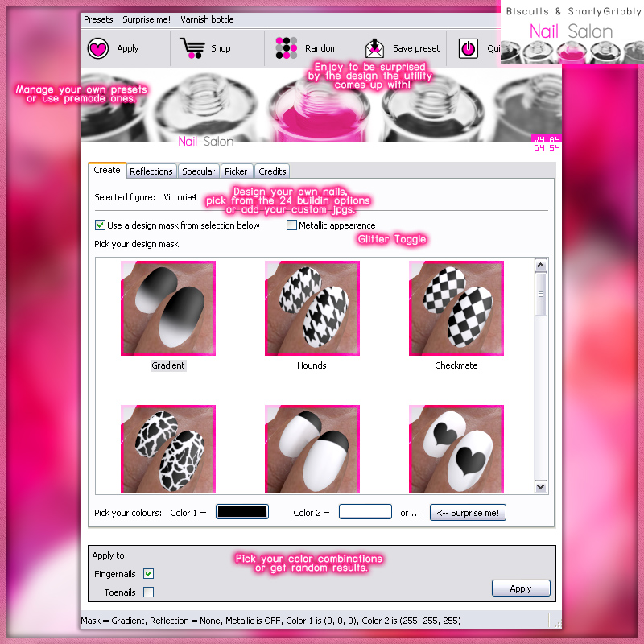Select the heart nail design thumbnail

click(456, 449)
